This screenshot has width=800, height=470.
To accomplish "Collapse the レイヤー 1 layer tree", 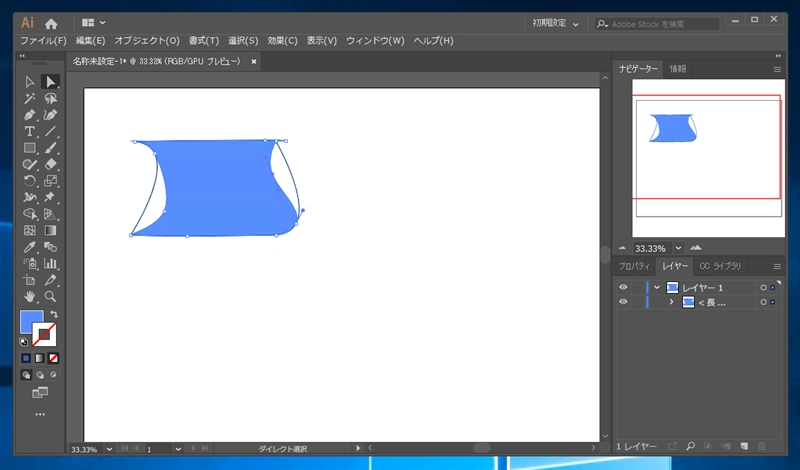I will coord(657,287).
